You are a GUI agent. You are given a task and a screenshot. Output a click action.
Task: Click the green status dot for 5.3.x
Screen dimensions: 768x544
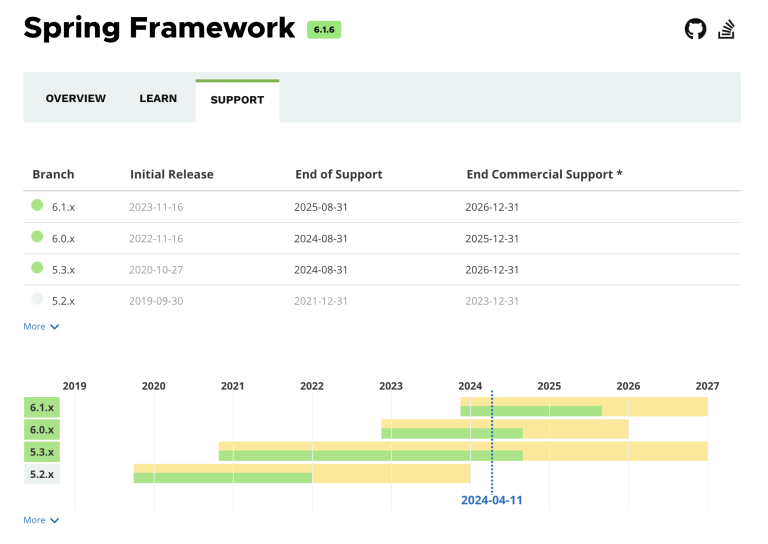[37, 268]
